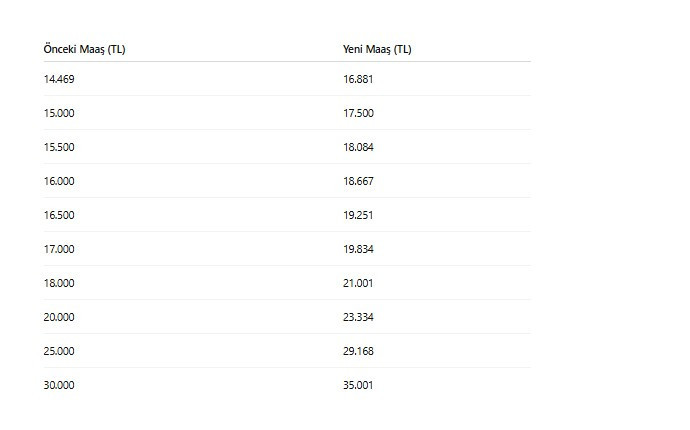Select the 18.667 new salary entry
Screen dimensions: 690x430
click(x=358, y=181)
